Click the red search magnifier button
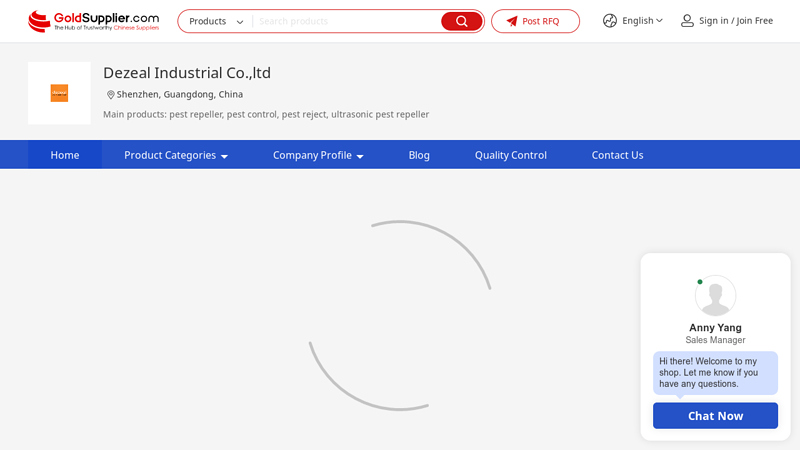800x450 pixels. click(x=461, y=21)
